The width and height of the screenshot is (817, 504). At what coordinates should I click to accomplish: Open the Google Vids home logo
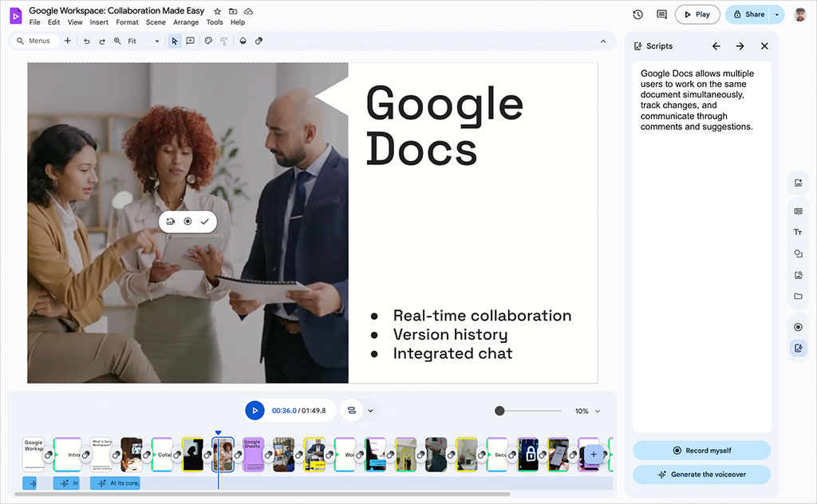click(16, 16)
